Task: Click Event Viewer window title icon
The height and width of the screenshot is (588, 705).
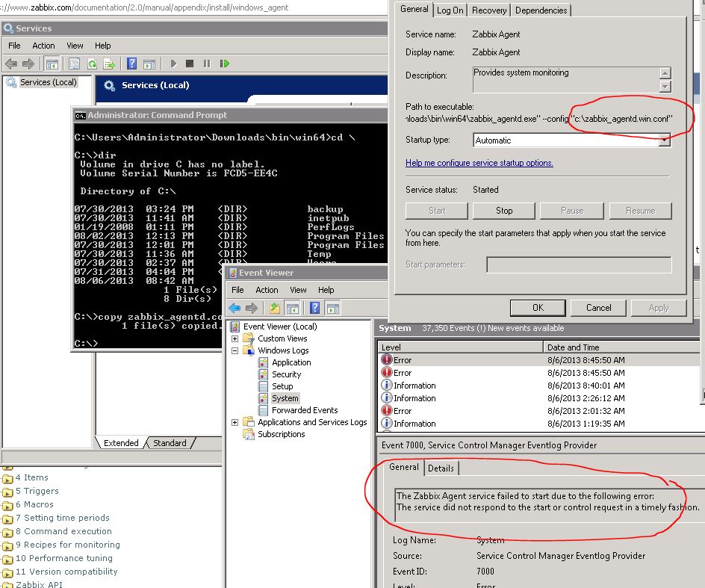Action: click(x=233, y=273)
